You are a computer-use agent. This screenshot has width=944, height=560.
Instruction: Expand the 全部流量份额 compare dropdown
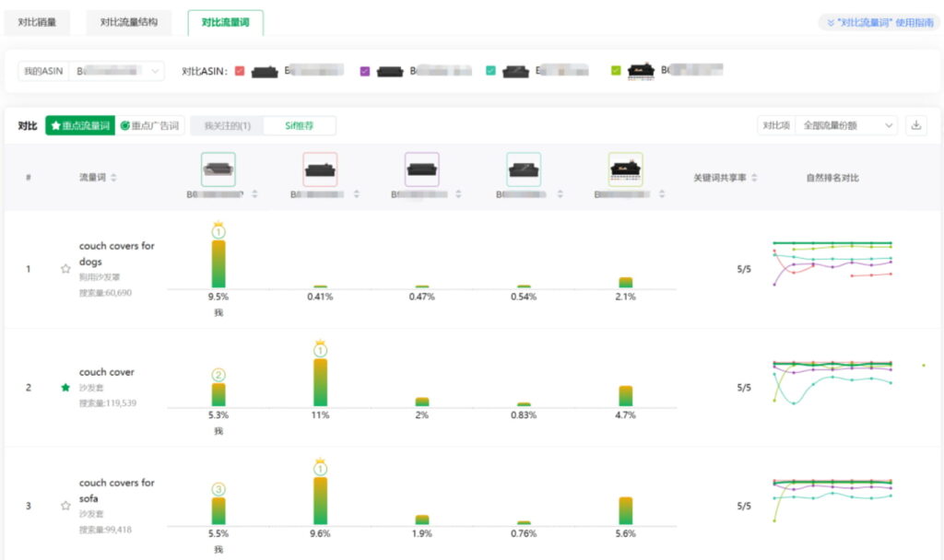(848, 125)
